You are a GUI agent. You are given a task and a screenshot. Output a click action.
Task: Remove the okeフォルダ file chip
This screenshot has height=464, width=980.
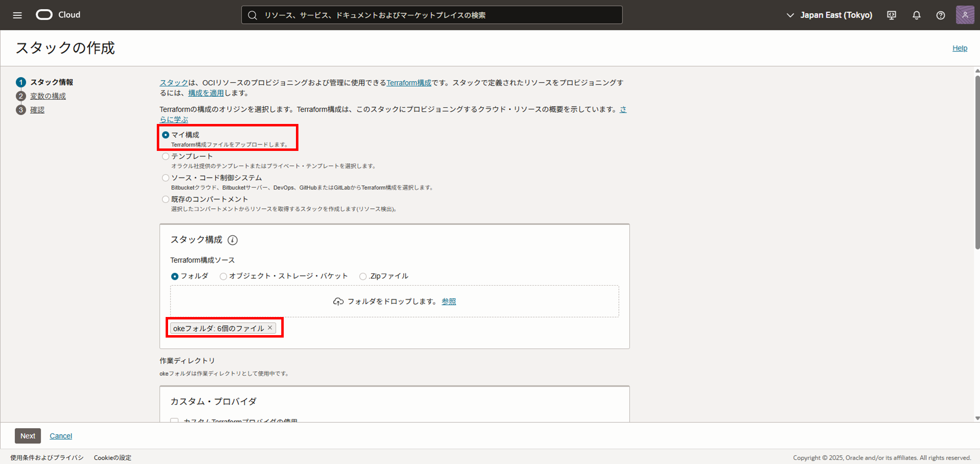click(270, 328)
